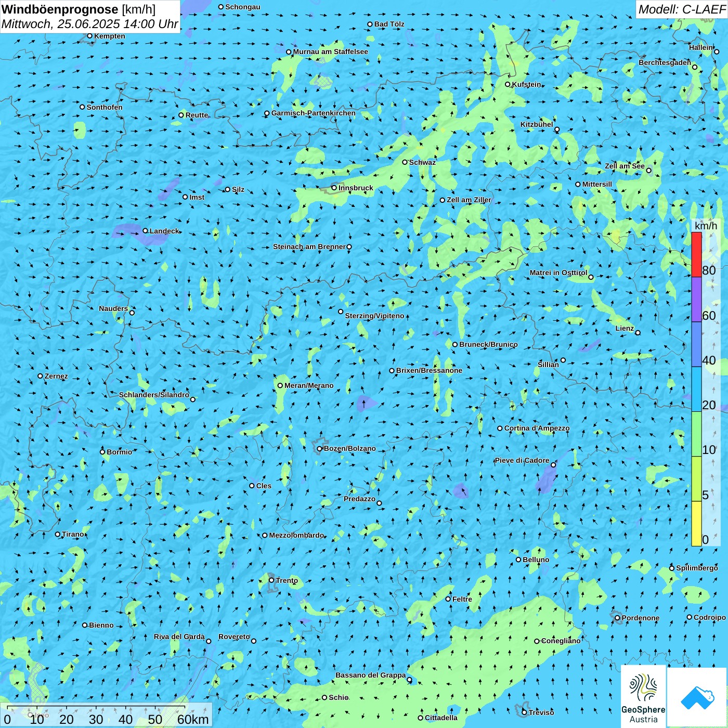The width and height of the screenshot is (728, 728).
Task: Click the Berchtesgaden label
Action: (665, 62)
